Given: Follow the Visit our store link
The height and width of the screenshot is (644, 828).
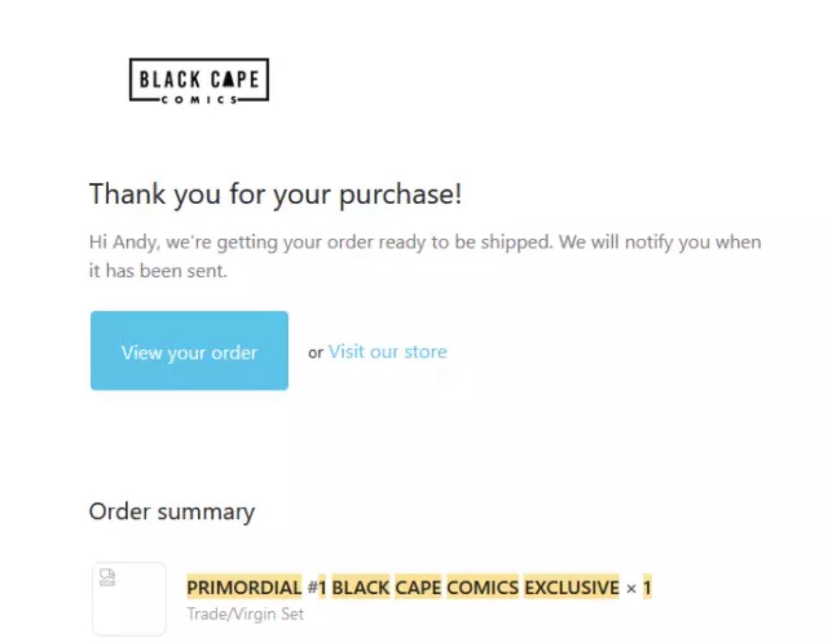Looking at the screenshot, I should tap(388, 352).
